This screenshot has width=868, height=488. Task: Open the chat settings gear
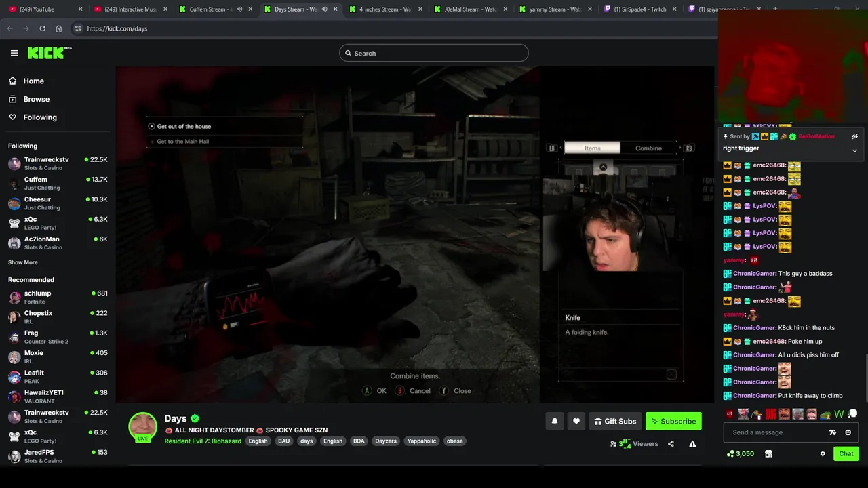pos(823,453)
